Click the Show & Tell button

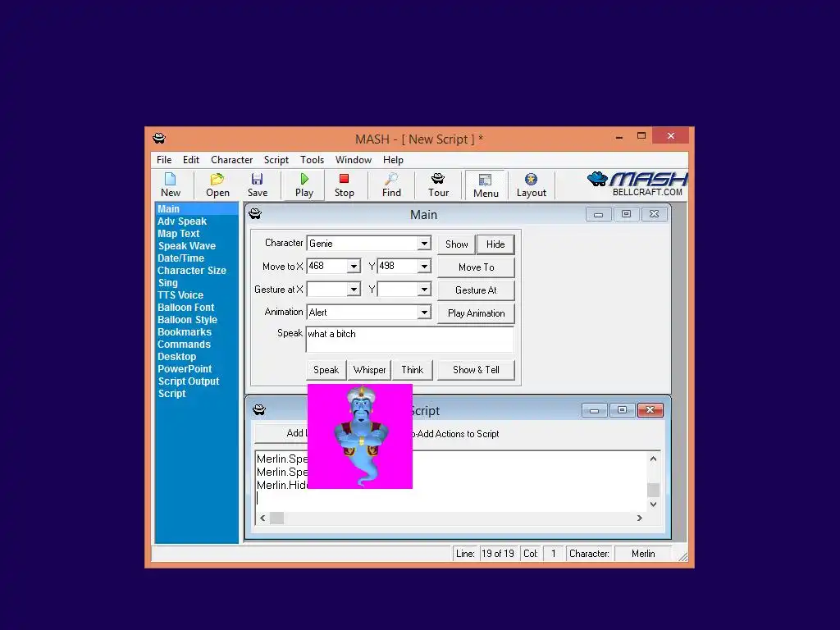pos(477,370)
